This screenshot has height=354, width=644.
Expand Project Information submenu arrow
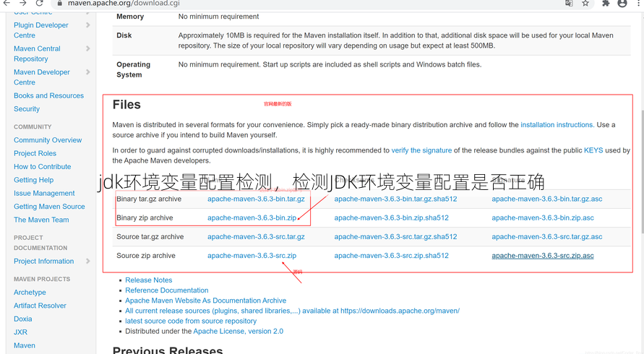pyautogui.click(x=88, y=262)
